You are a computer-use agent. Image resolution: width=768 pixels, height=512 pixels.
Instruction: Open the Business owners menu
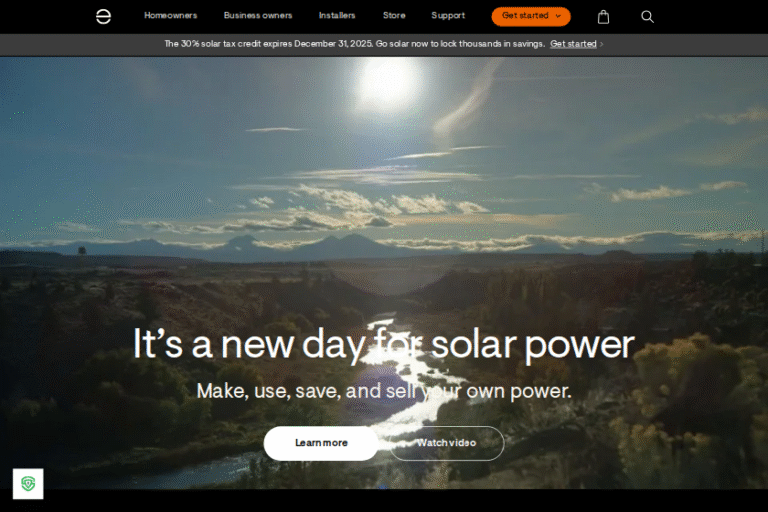[x=258, y=16]
